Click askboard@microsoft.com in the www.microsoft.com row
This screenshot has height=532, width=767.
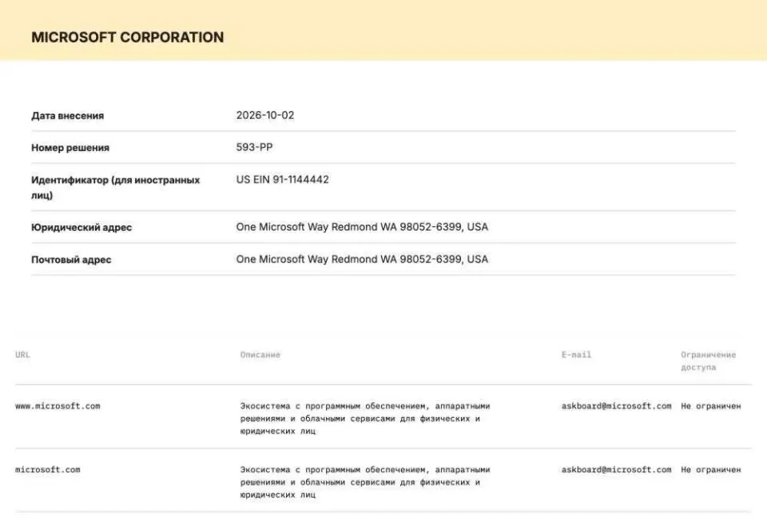[x=616, y=406]
